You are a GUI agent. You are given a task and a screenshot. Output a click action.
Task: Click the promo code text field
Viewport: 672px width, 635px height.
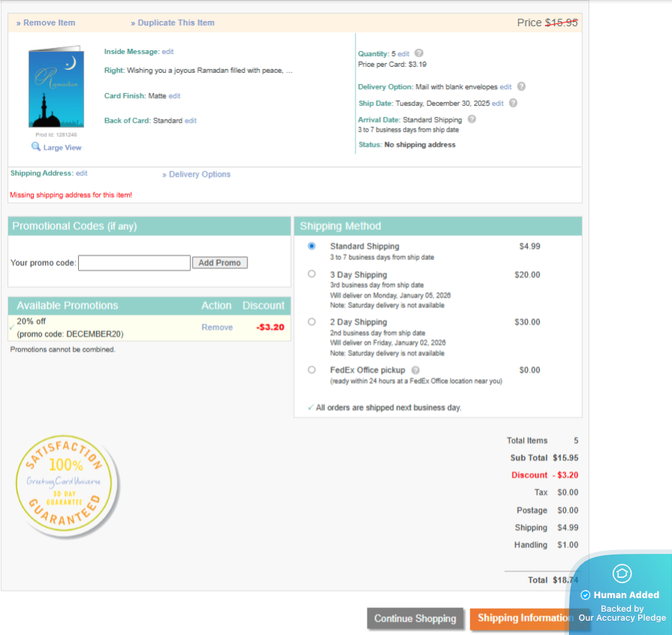(134, 263)
